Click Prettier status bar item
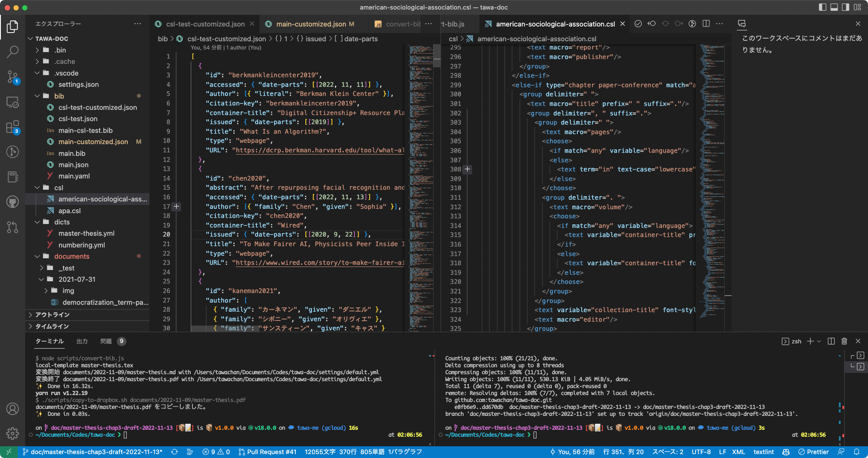Image resolution: width=868 pixels, height=458 pixels. click(813, 452)
